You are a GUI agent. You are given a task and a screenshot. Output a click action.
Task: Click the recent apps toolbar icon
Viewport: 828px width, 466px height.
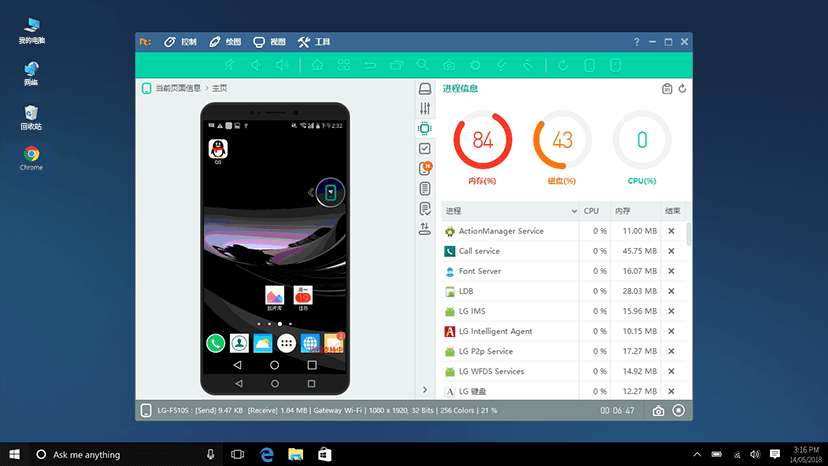(396, 65)
